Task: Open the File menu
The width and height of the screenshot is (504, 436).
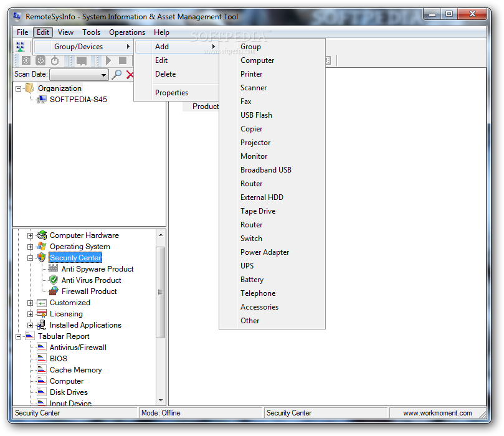Action: coord(22,32)
